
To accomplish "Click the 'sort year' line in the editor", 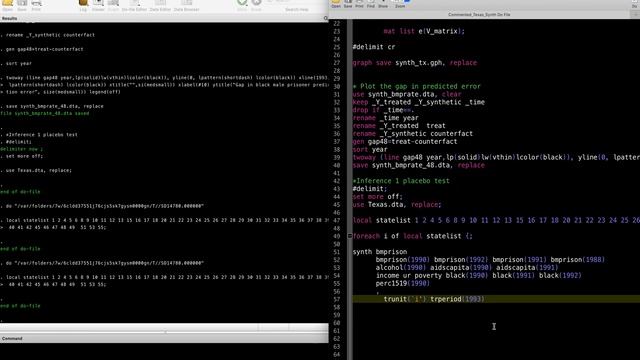I will click(x=370, y=149).
